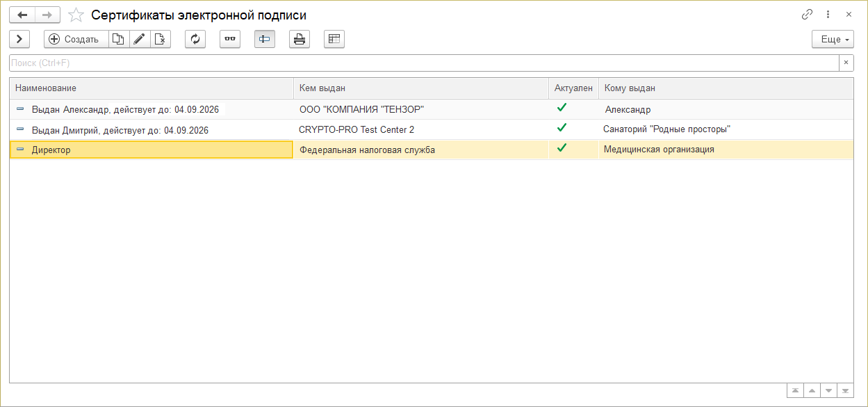Click the pencil edit icon

pos(140,40)
